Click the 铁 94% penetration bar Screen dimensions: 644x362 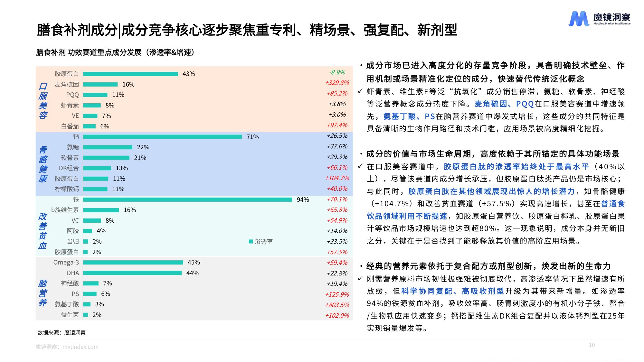tap(187, 200)
